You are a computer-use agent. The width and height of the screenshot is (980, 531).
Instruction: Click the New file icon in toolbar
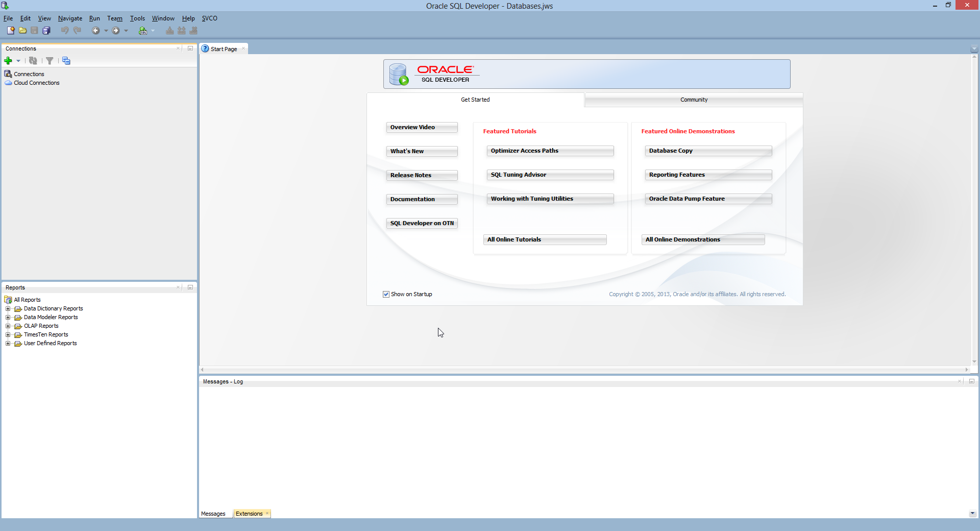[x=11, y=31]
